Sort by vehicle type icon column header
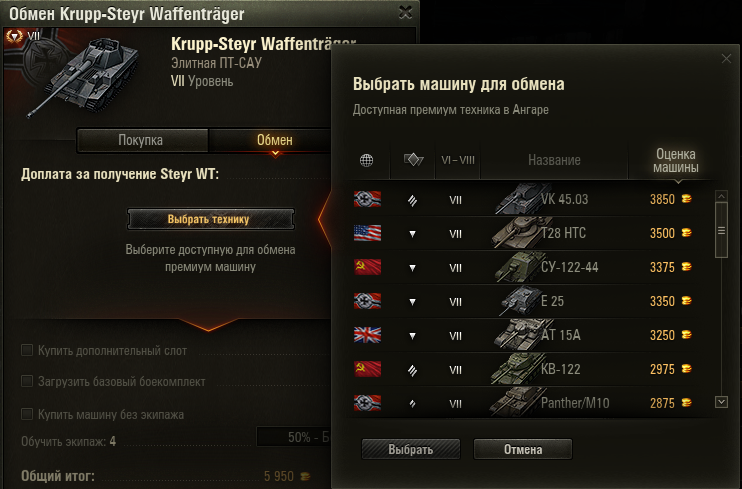This screenshot has width=742, height=489. tap(413, 160)
